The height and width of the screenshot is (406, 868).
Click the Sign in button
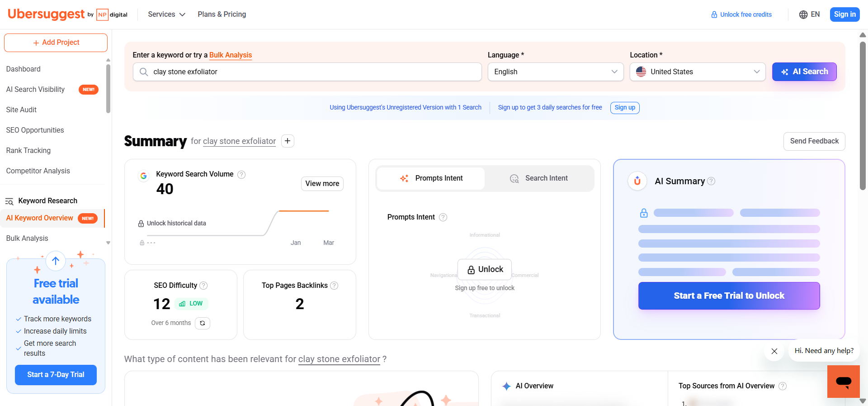pyautogui.click(x=844, y=14)
